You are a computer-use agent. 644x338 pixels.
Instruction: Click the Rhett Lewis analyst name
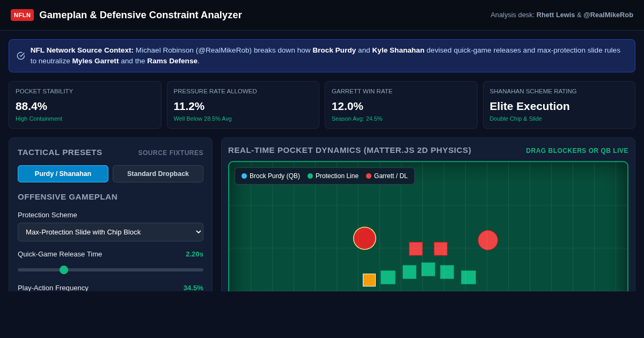tap(555, 15)
